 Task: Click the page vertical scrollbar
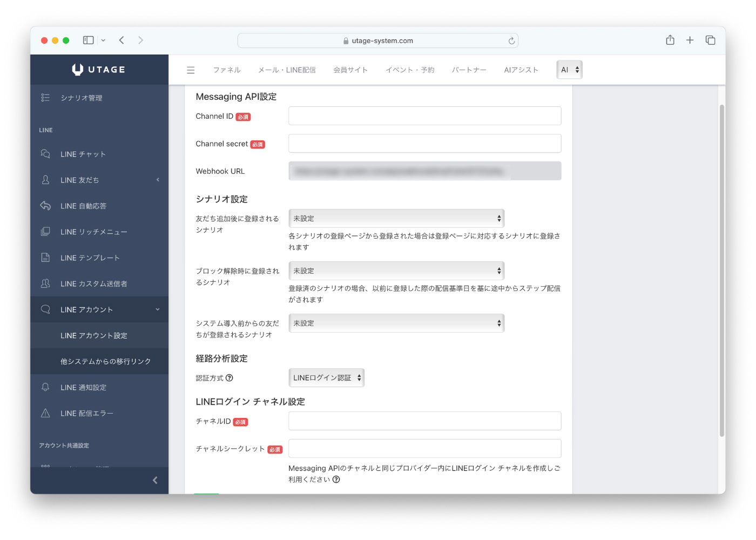coord(722,270)
